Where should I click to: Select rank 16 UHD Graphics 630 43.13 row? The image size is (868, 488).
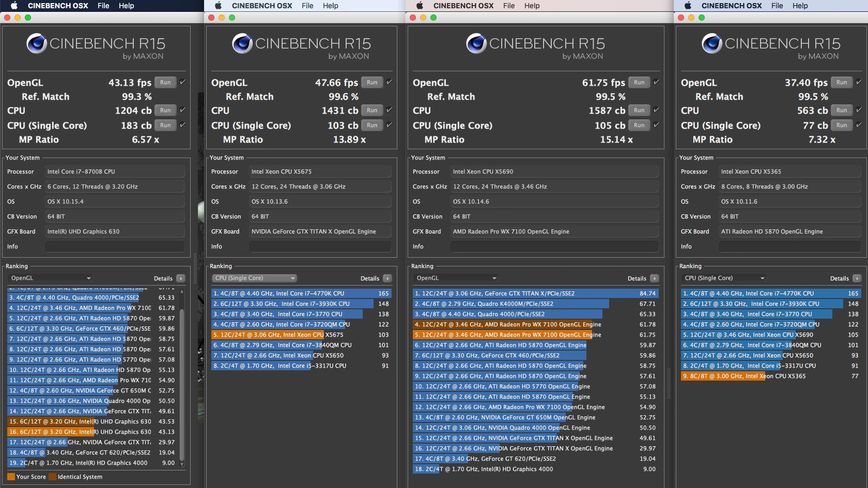pos(92,432)
